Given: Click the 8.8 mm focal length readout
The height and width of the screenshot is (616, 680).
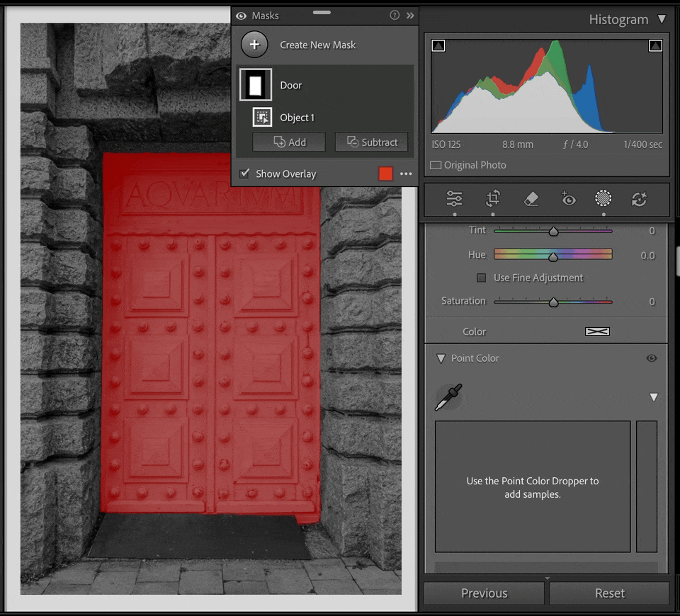Looking at the screenshot, I should [518, 144].
